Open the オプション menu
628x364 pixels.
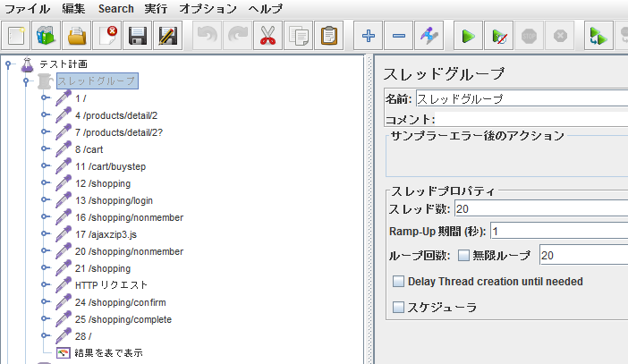pyautogui.click(x=208, y=9)
